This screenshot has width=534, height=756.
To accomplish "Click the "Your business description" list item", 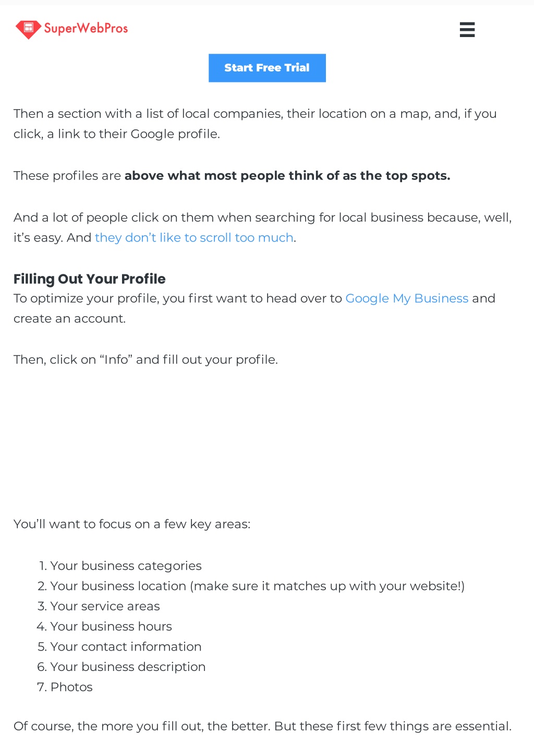I will pyautogui.click(x=128, y=667).
